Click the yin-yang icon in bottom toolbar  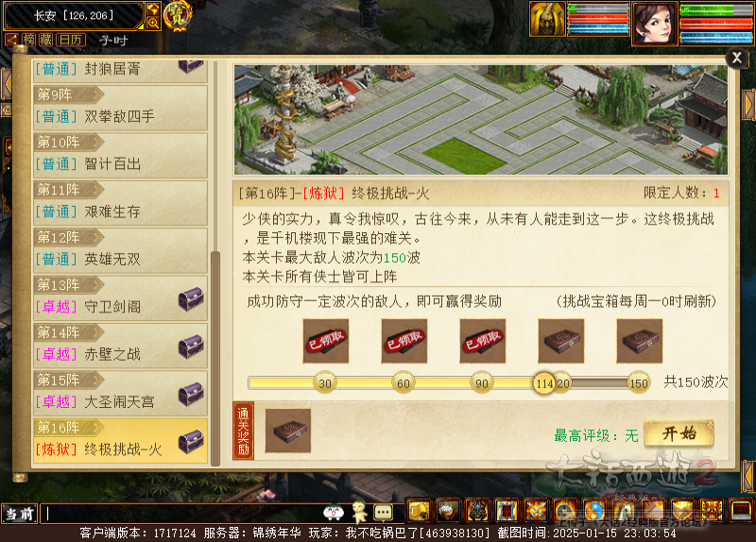(594, 511)
